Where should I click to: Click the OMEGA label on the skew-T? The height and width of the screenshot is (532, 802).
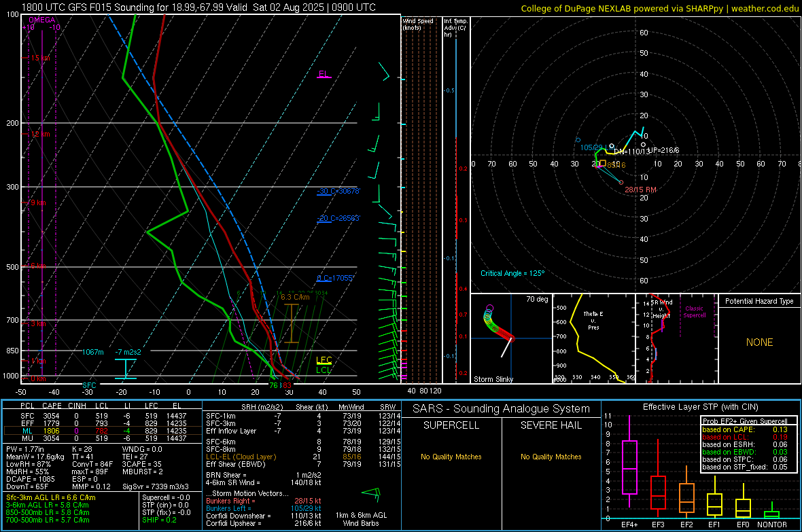point(42,20)
